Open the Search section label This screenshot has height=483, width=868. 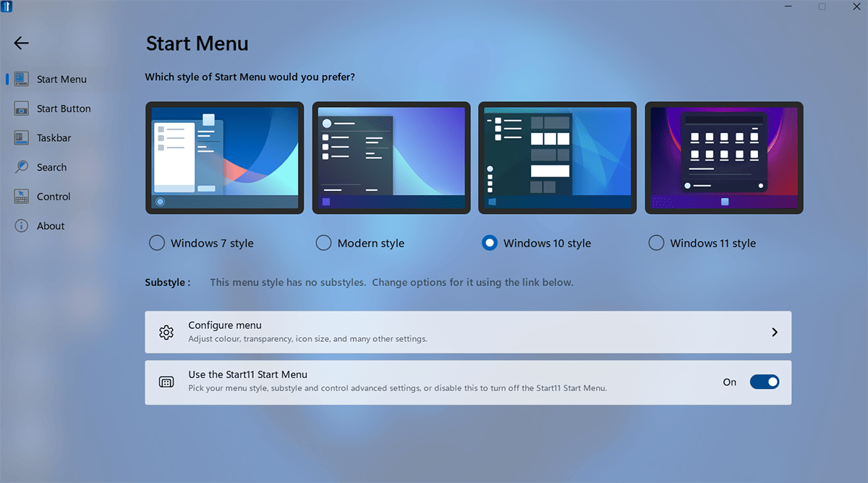tap(51, 167)
